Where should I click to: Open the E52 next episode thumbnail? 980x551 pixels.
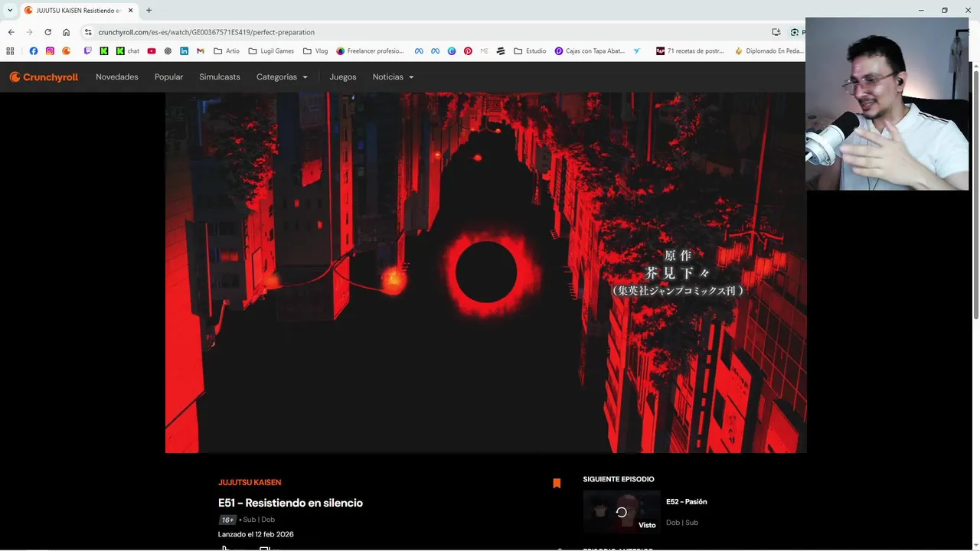tap(621, 512)
